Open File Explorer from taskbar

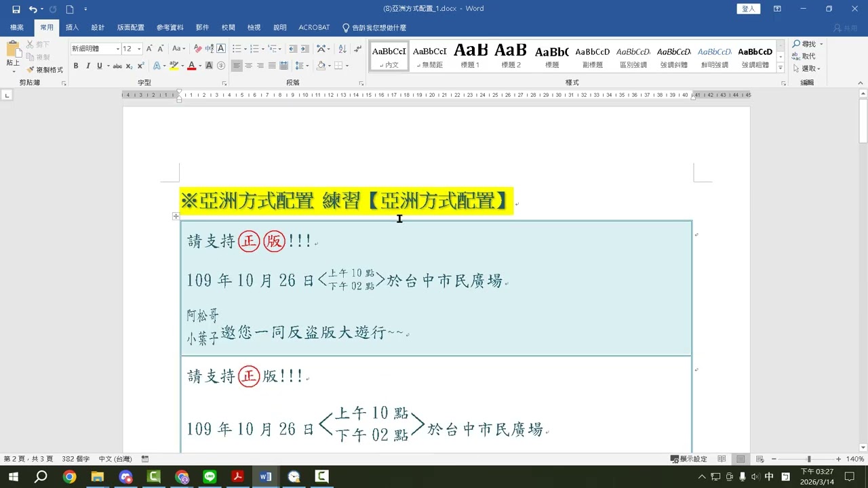97,476
